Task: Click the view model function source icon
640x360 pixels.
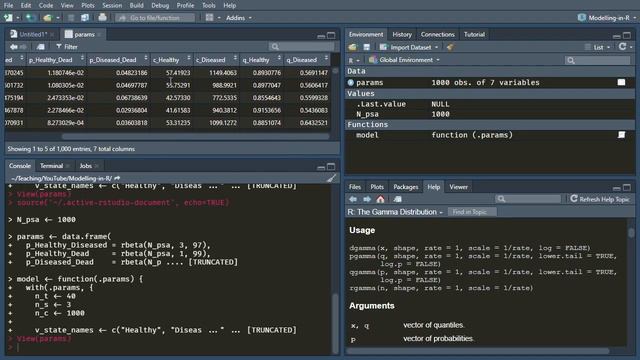Action: pyautogui.click(x=621, y=135)
